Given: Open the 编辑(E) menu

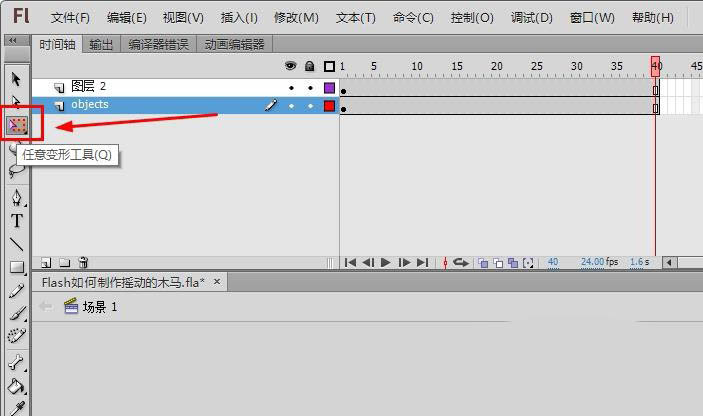Looking at the screenshot, I should tap(126, 18).
